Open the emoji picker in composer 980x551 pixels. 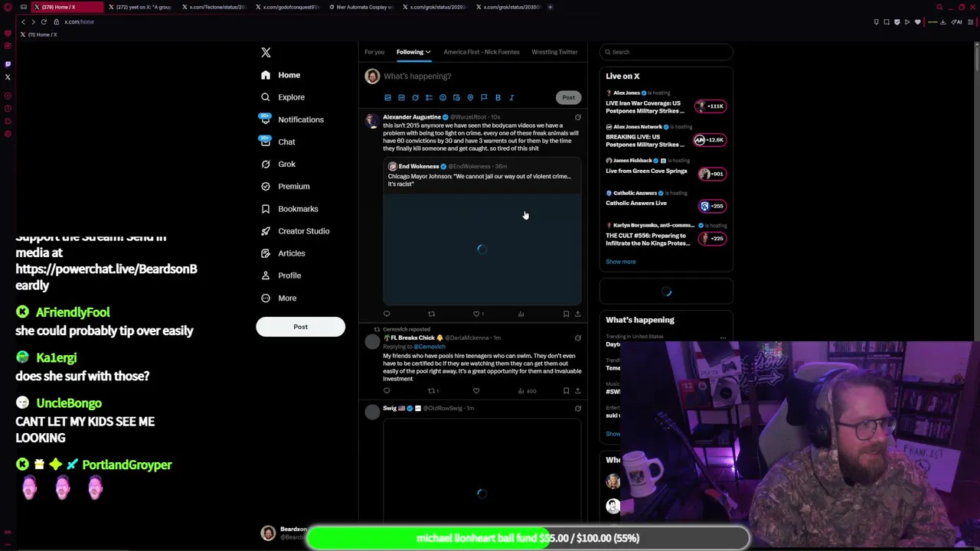443,98
